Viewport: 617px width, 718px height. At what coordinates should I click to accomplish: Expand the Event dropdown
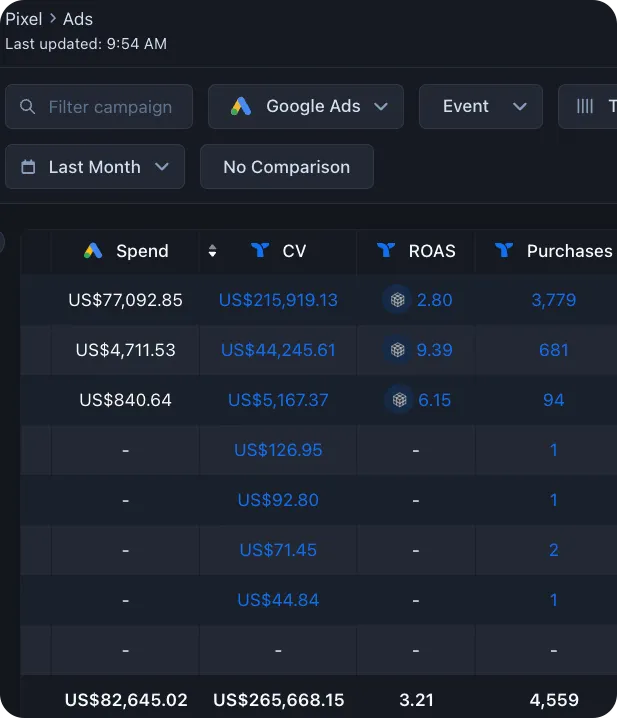coord(480,107)
